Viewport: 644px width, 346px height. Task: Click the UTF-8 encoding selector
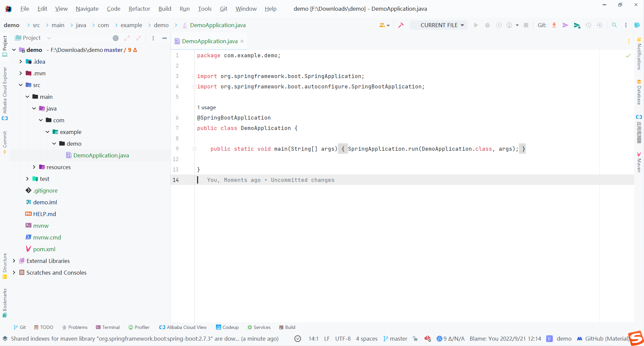click(x=343, y=339)
